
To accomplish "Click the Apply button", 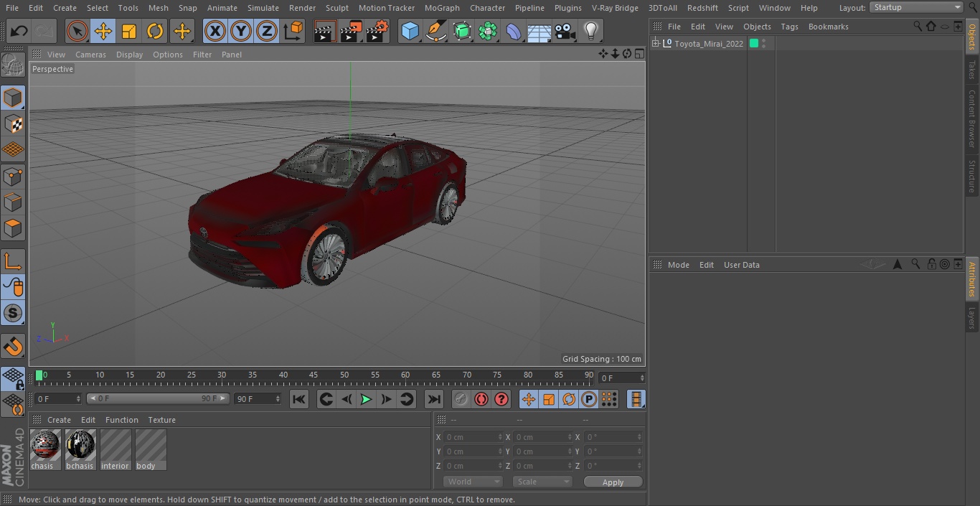I will 613,482.
